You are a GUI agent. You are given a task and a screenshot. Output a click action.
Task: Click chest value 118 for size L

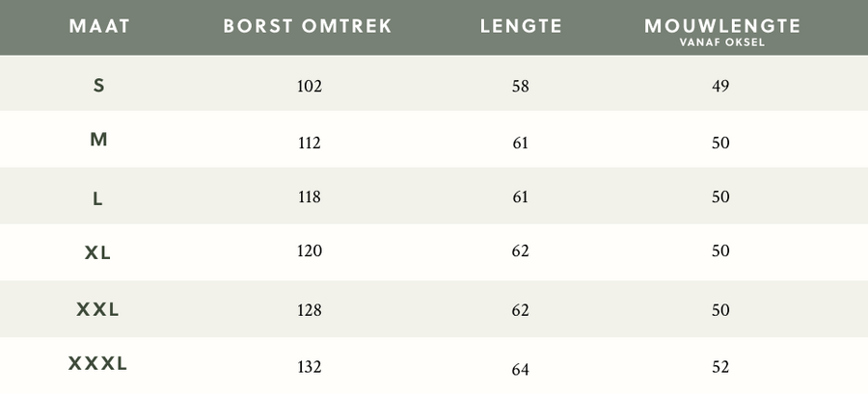tap(310, 197)
